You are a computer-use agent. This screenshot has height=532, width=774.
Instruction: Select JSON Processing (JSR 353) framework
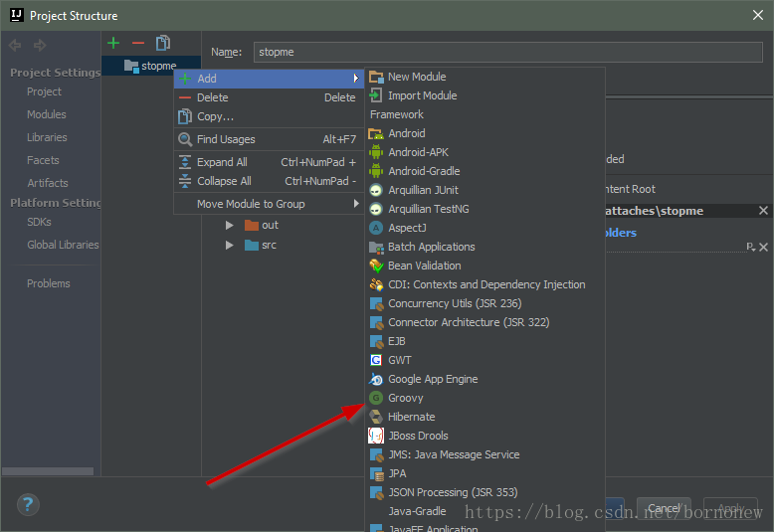pyautogui.click(x=484, y=492)
